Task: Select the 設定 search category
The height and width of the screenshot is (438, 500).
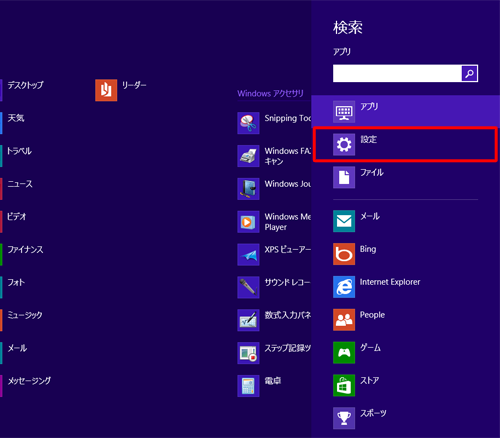Action: coord(405,144)
